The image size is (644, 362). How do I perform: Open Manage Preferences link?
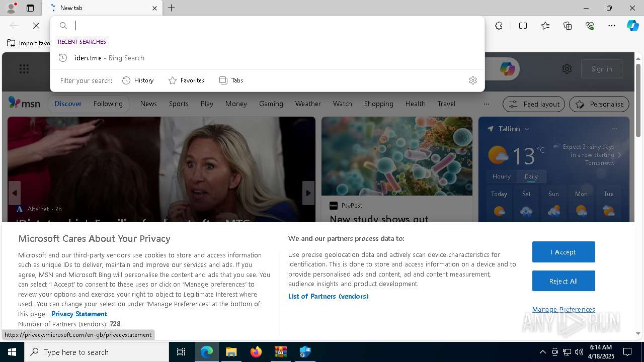tap(563, 309)
